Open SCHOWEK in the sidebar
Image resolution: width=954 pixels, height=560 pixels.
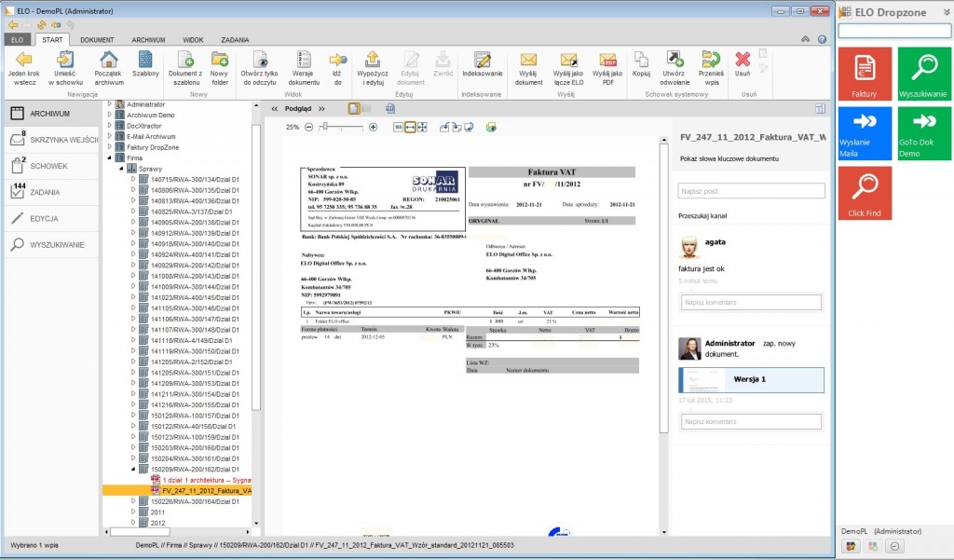(52, 166)
